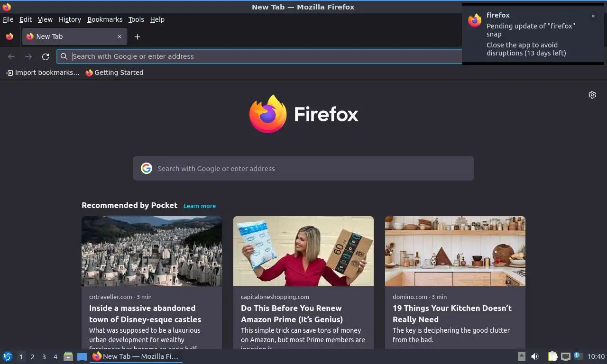607x364 pixels.
Task: Click the address bar search field
Action: click(x=259, y=56)
